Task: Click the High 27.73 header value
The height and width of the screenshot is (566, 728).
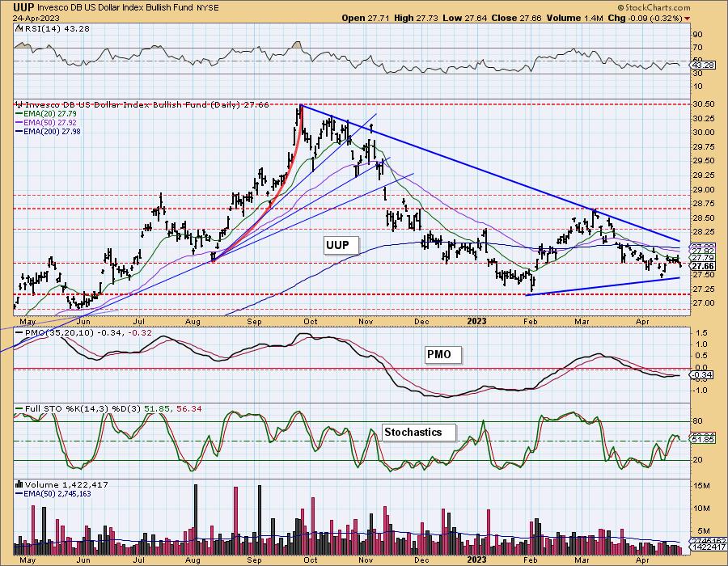Action: [415, 18]
